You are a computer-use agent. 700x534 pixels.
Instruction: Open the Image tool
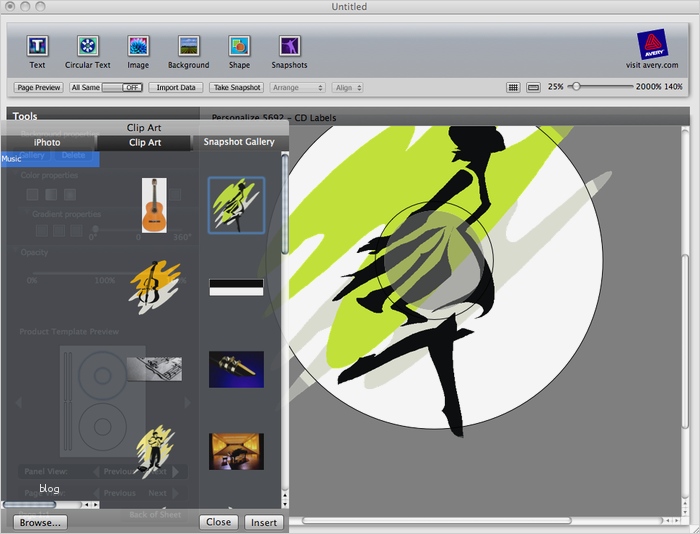pos(138,46)
